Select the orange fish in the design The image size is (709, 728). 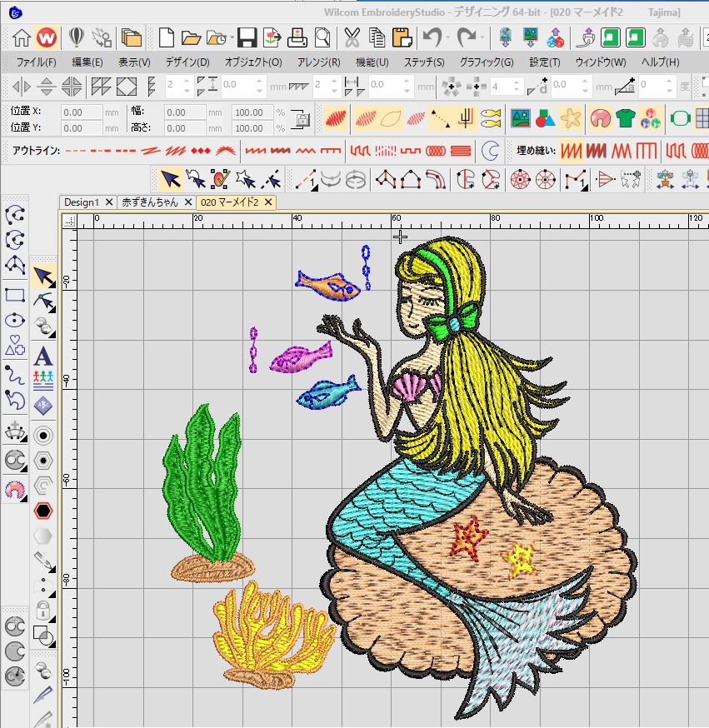[327, 285]
